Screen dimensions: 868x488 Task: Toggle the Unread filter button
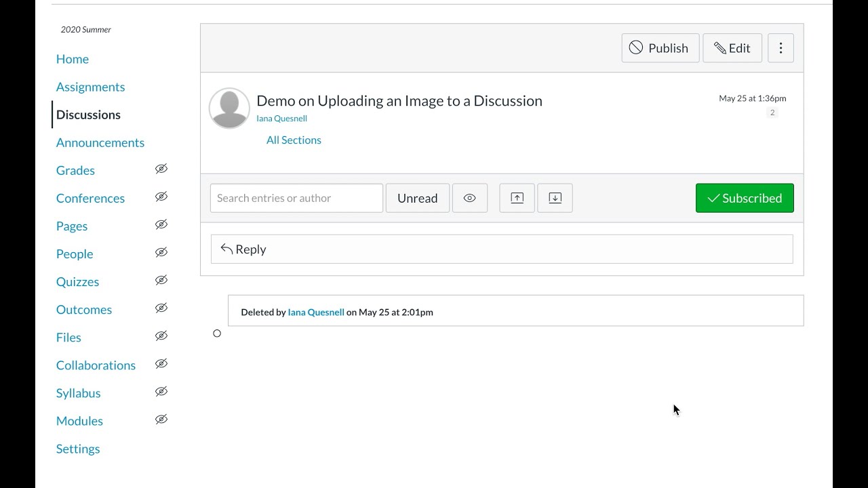click(417, 198)
